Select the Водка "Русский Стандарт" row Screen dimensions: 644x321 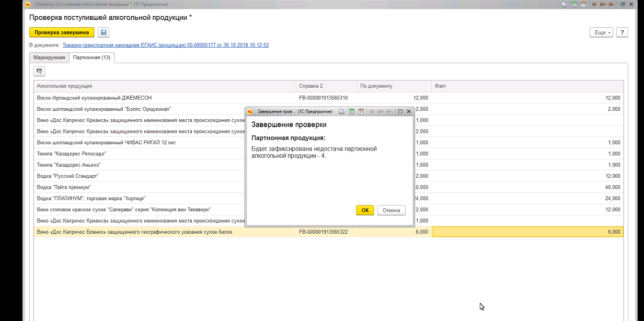coord(328,176)
